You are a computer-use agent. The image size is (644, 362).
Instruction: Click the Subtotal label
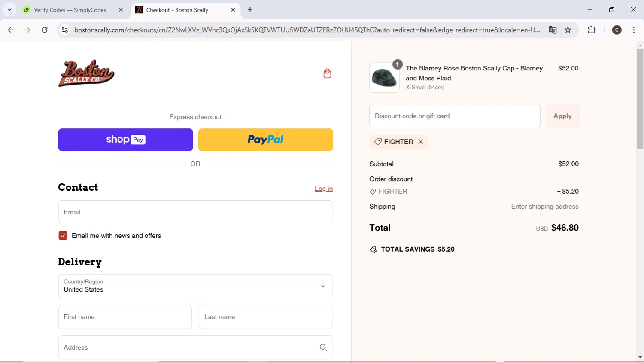coord(381,164)
